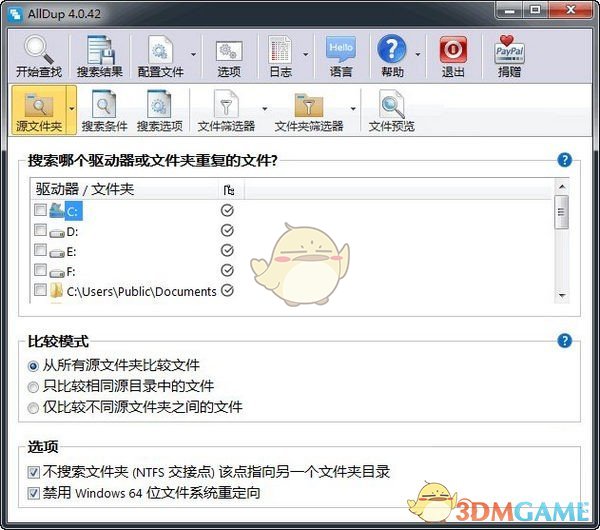This screenshot has width=600, height=530.
Task: Open 搜索结果 search results toolbar icon
Action: [99, 50]
